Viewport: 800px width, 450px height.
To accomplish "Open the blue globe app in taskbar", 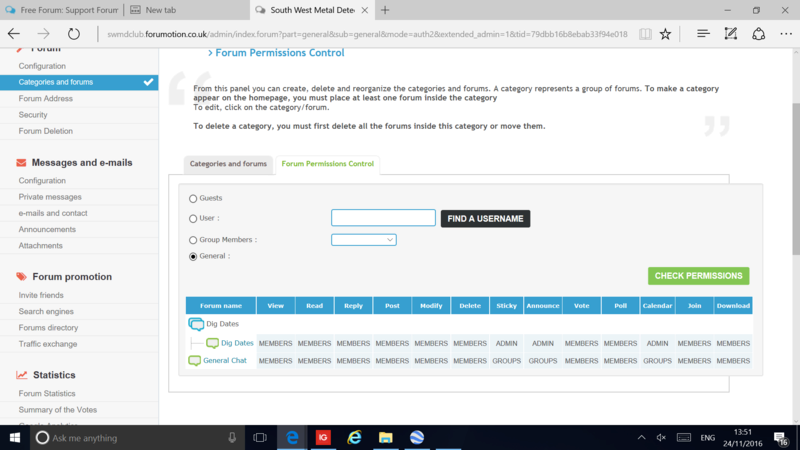I will [x=417, y=438].
